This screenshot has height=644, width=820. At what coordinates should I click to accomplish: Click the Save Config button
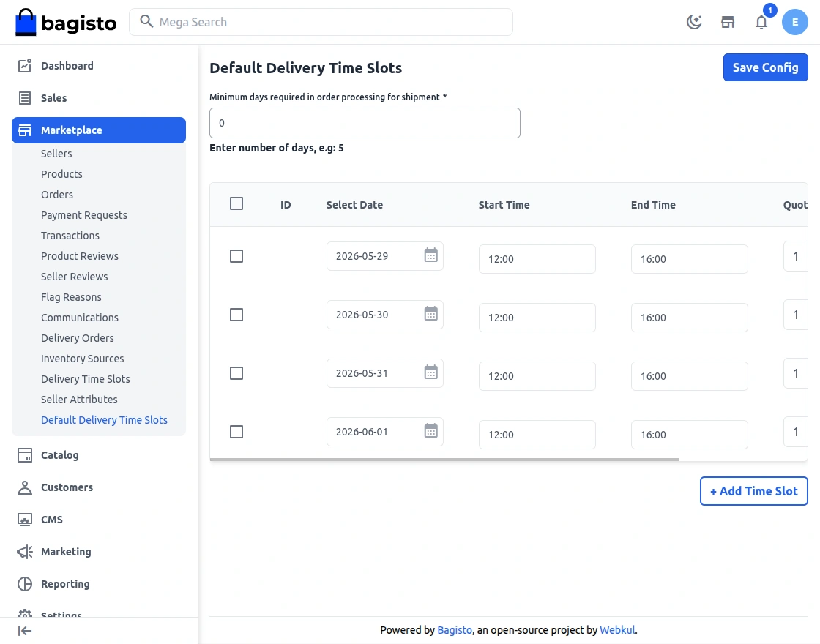coord(765,67)
